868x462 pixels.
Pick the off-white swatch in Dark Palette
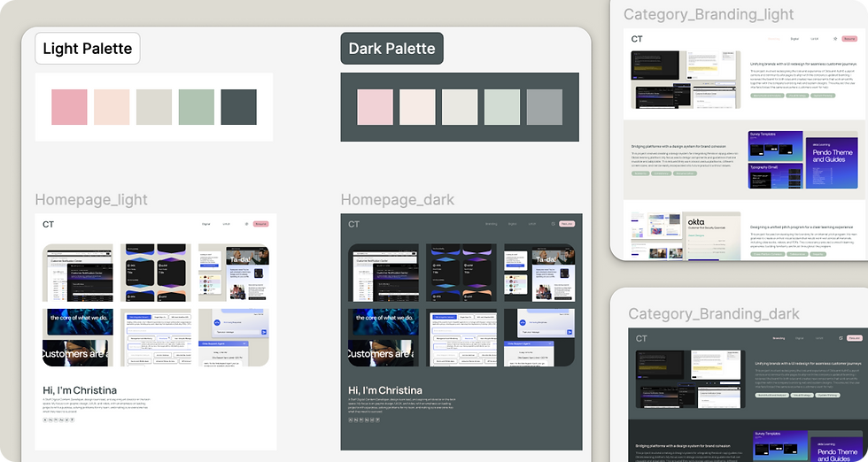(x=460, y=107)
